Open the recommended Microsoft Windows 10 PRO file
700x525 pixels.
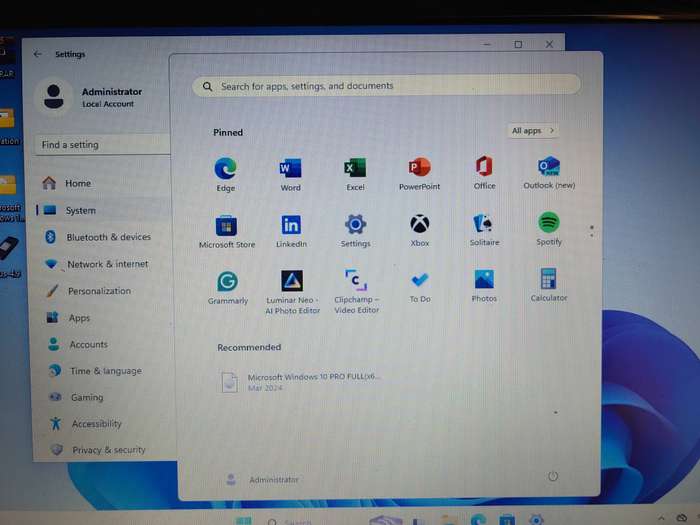301,382
